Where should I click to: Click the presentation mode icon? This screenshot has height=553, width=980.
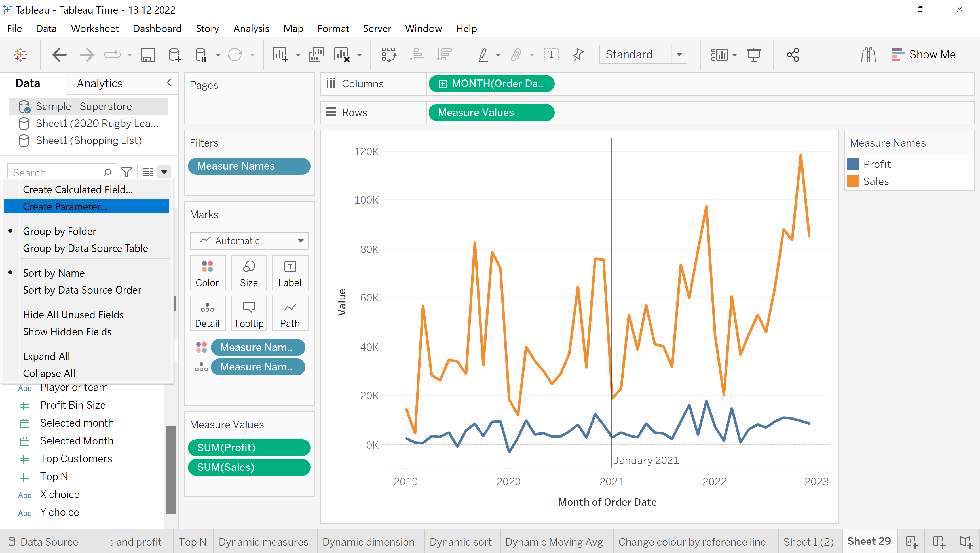pos(754,55)
